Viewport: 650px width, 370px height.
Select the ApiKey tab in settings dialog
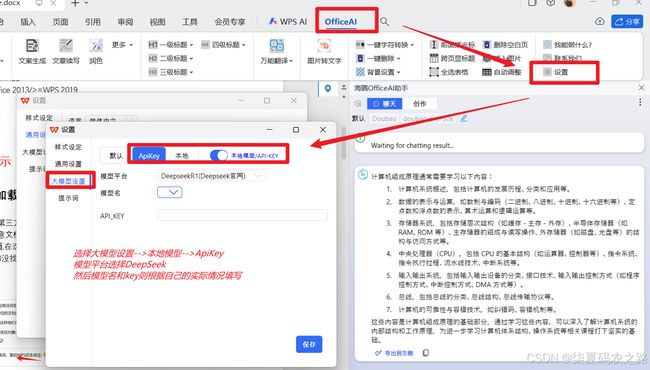(x=149, y=155)
